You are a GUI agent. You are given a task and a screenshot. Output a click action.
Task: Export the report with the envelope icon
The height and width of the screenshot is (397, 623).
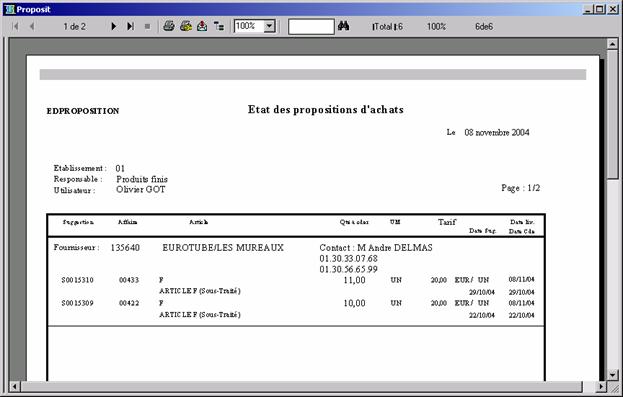pos(202,26)
